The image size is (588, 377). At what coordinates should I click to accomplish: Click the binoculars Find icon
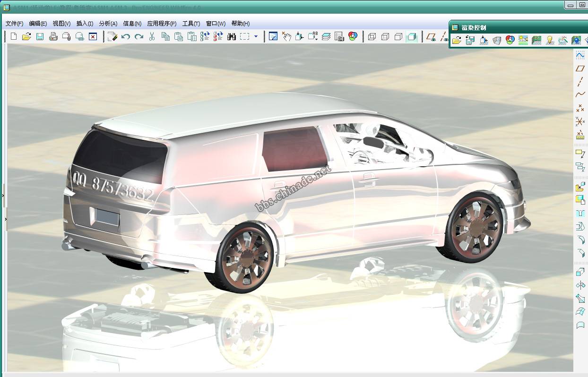232,36
